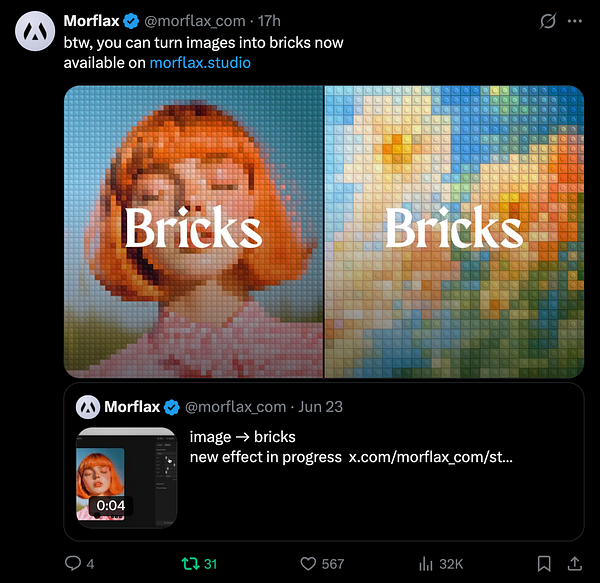Image resolution: width=600 pixels, height=583 pixels.
Task: Bookmark this tweet
Action: (544, 564)
